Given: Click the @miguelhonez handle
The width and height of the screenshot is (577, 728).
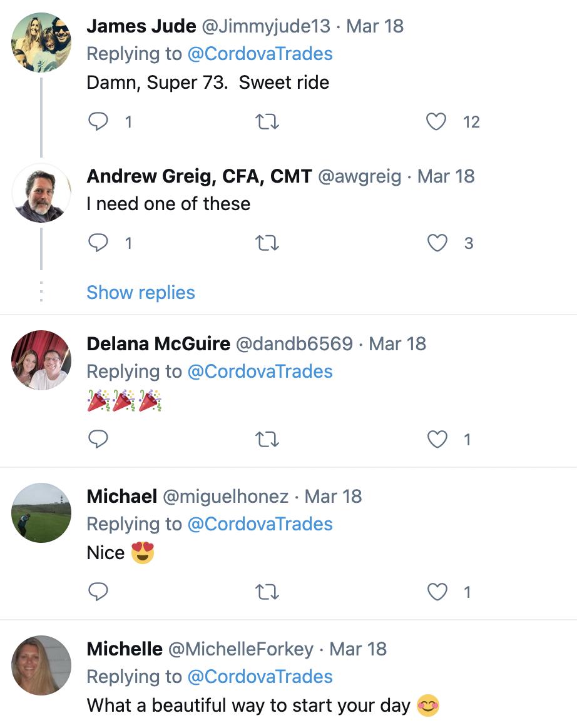Looking at the screenshot, I should point(226,497).
